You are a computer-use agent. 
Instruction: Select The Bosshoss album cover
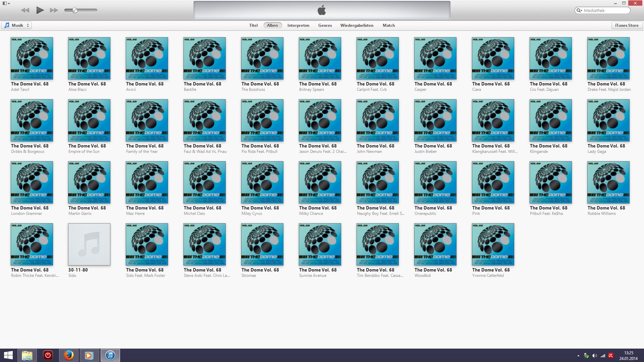(262, 58)
